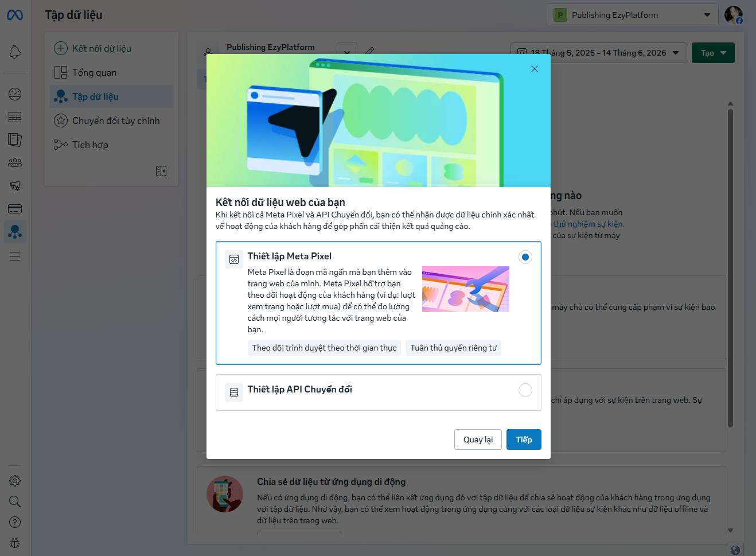Click the globe icon at bottom right
Viewport: 756px width, 556px height.
tap(735, 550)
